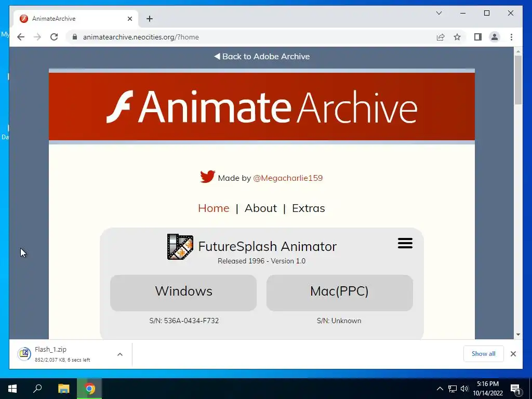Go back to the previous page in Chrome
This screenshot has width=532, height=399.
point(21,37)
